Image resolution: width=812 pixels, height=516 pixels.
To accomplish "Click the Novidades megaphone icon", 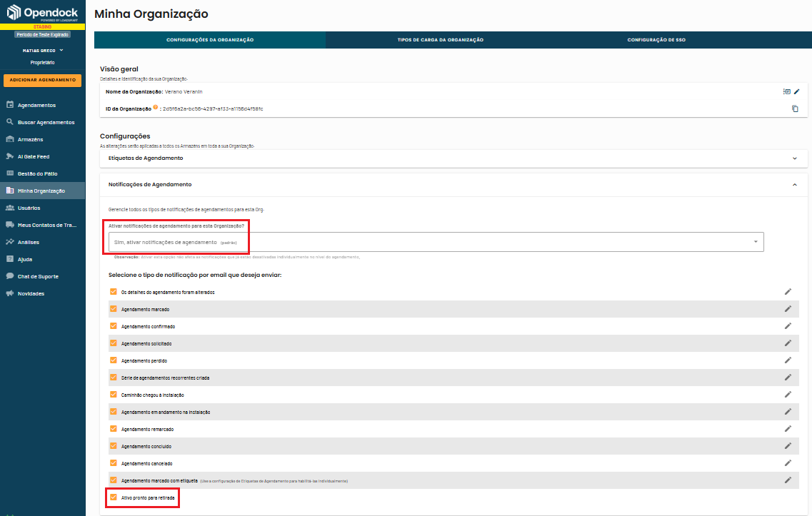I will point(10,293).
